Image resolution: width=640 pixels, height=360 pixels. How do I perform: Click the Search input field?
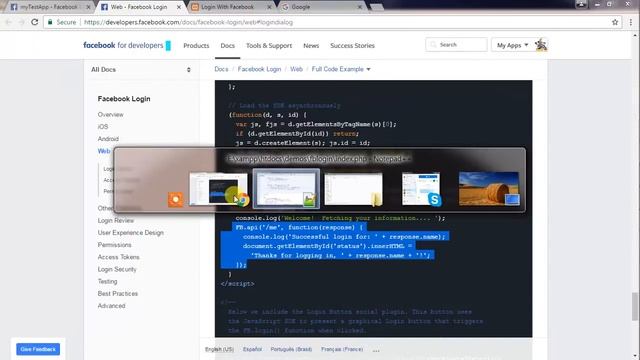(456, 44)
